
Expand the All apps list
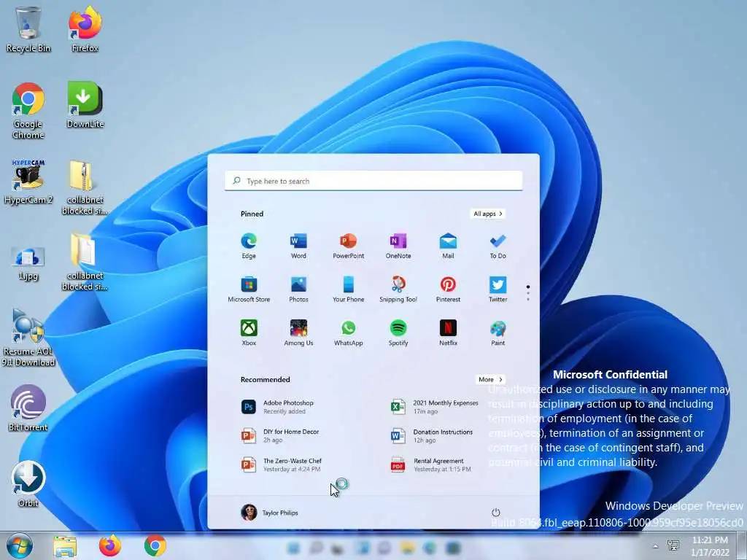[488, 214]
